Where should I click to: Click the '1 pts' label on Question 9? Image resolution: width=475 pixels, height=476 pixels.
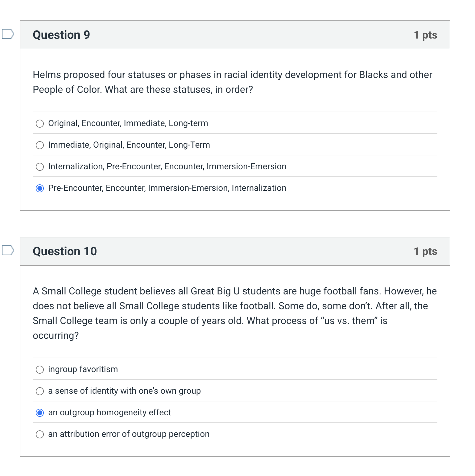[x=426, y=35]
